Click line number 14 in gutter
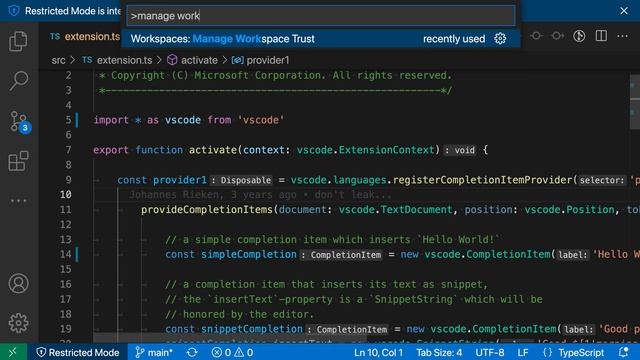Viewport: 640px width, 360px height. point(66,254)
